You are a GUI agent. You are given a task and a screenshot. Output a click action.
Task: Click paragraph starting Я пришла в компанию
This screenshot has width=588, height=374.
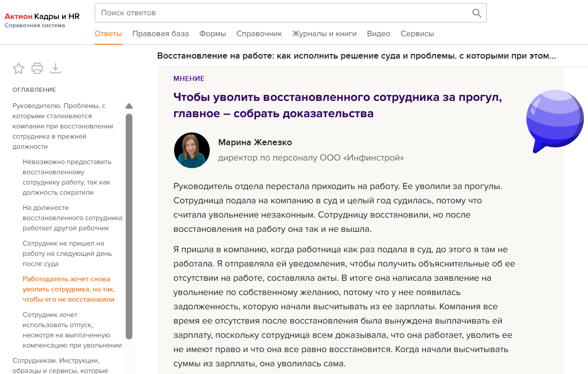click(x=344, y=306)
